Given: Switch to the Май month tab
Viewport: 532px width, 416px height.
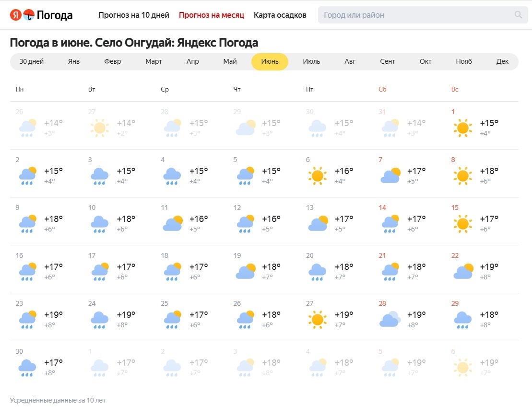Looking at the screenshot, I should point(230,61).
